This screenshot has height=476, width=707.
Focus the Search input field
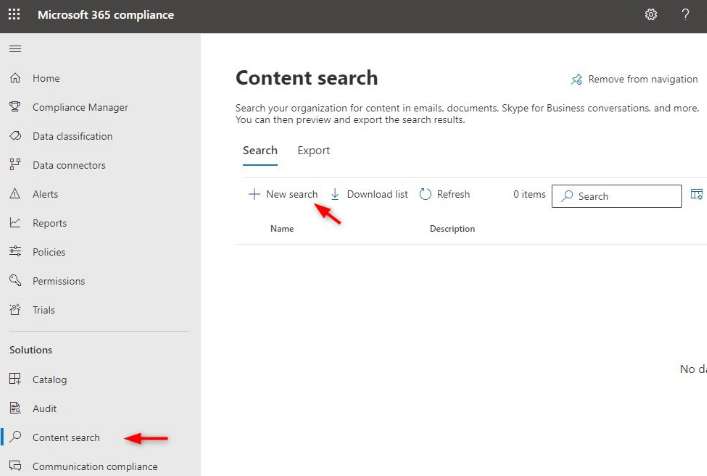[617, 196]
